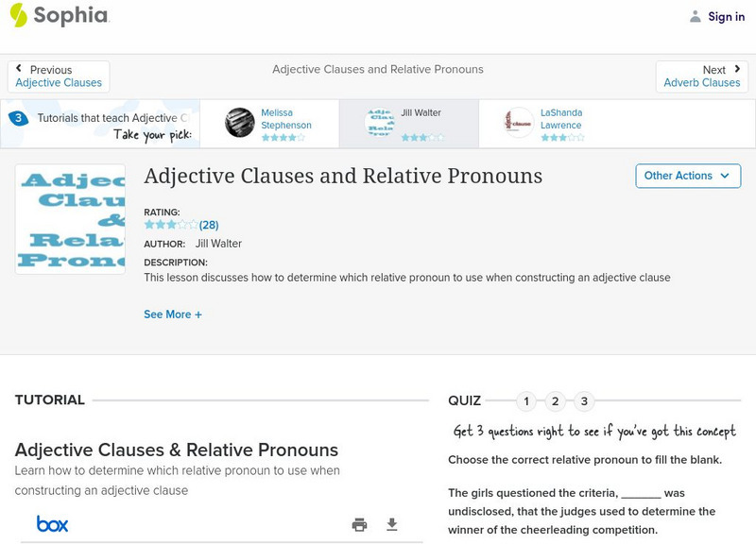Jump to quiz question 1
The height and width of the screenshot is (544, 756).
(526, 401)
